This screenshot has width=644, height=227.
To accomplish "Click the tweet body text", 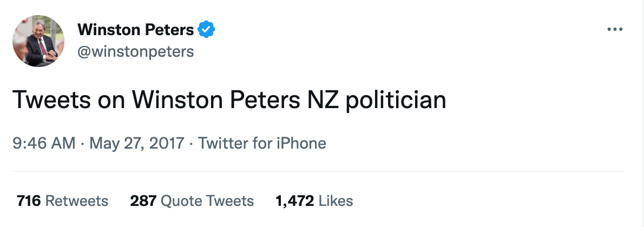I will tap(228, 101).
